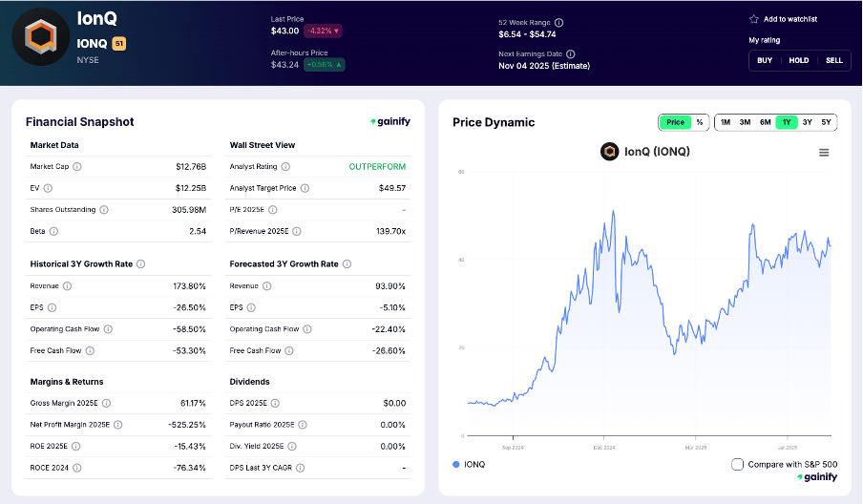
Task: Select the 3M time range
Action: click(746, 122)
